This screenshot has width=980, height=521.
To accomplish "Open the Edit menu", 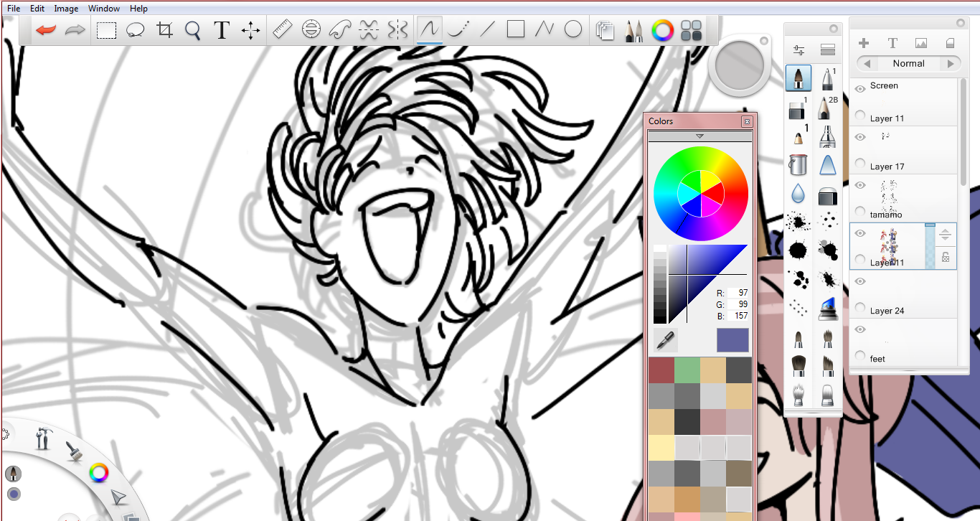I will 37,9.
